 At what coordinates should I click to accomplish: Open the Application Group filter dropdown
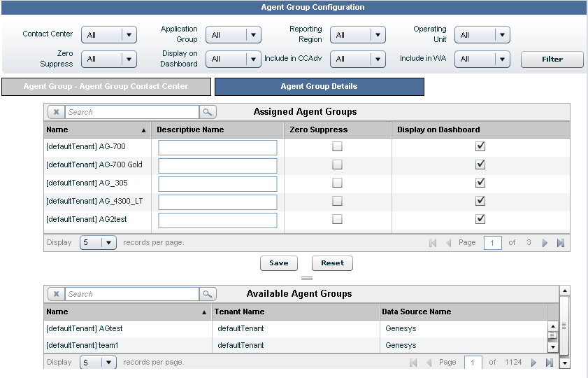pos(234,35)
